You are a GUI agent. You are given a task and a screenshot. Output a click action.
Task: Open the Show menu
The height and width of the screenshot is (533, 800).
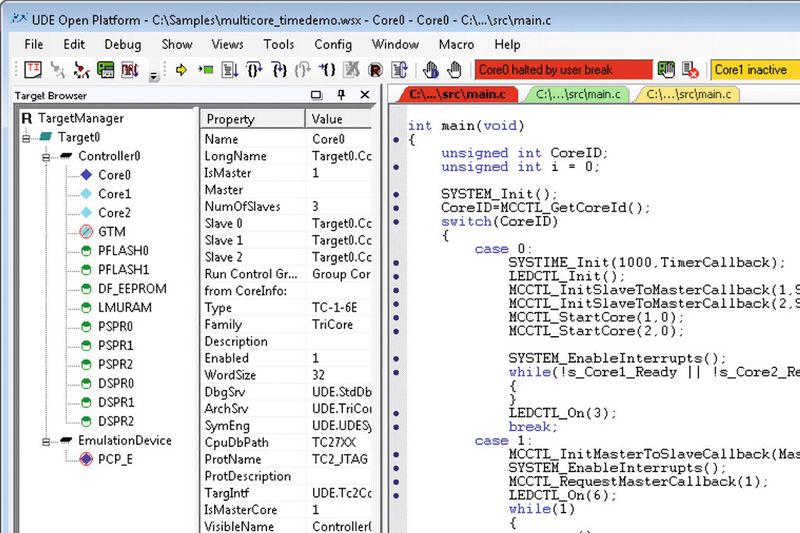click(177, 44)
